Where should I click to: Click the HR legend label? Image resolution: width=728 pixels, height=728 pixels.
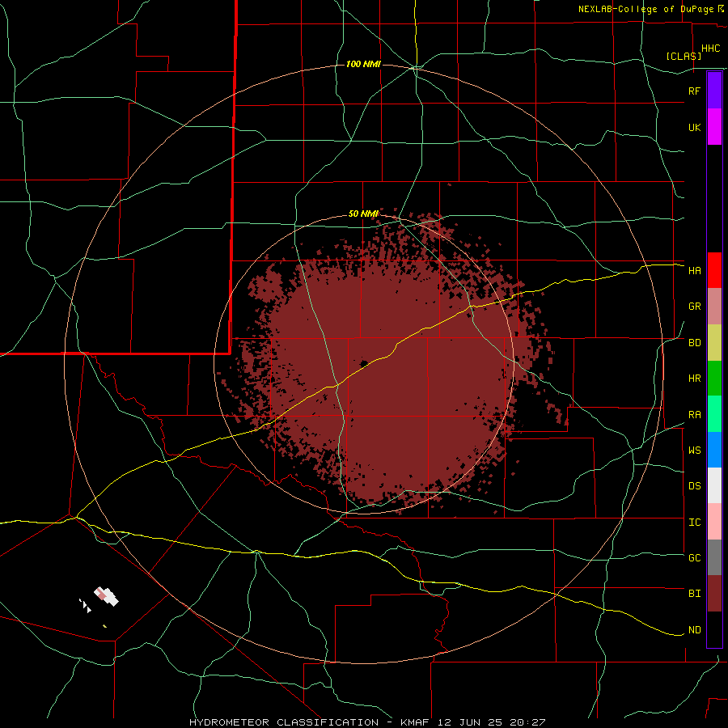coord(694,379)
